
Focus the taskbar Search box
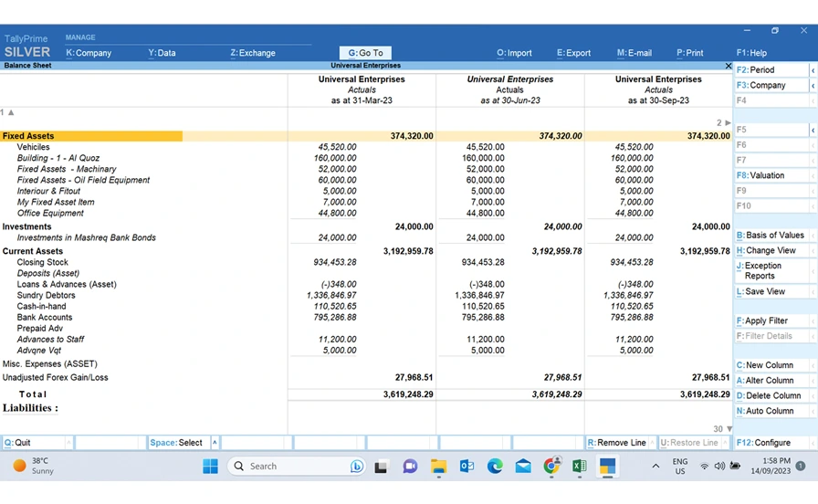(296, 466)
